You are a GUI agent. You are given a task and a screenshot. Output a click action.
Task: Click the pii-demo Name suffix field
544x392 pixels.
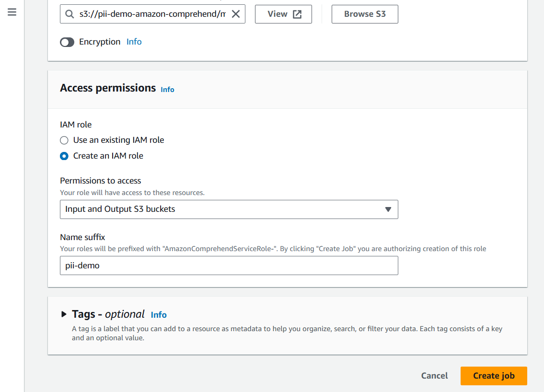229,265
